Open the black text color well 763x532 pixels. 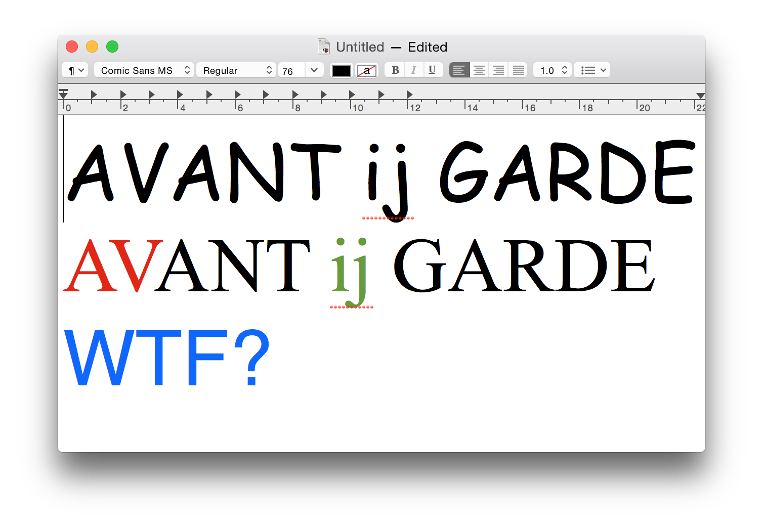click(x=341, y=70)
